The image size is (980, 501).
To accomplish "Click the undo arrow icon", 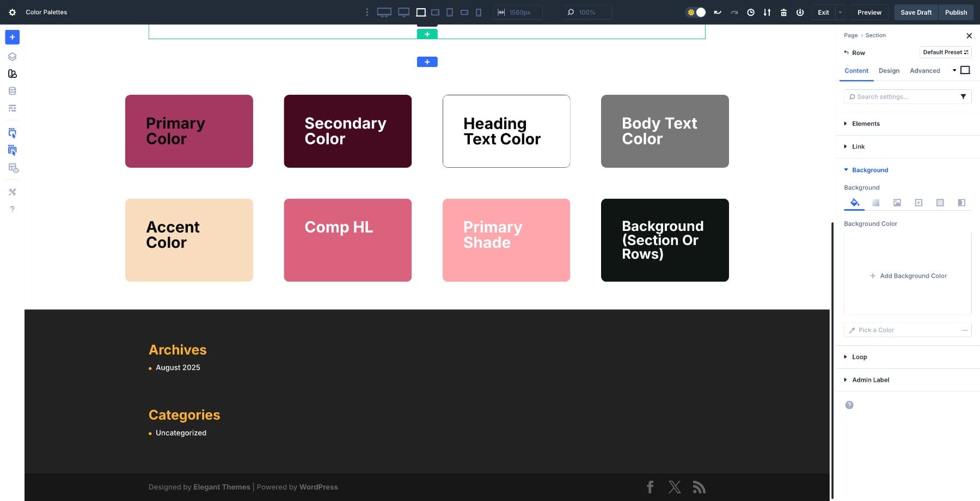I will (718, 12).
